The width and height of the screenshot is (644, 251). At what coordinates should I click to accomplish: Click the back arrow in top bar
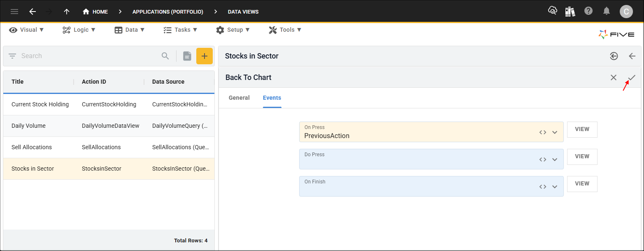pyautogui.click(x=33, y=12)
